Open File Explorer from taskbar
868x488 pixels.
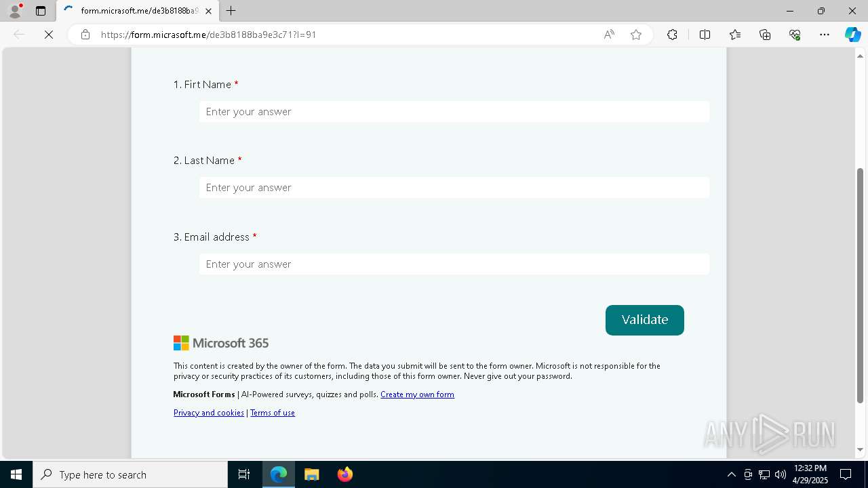coord(312,474)
